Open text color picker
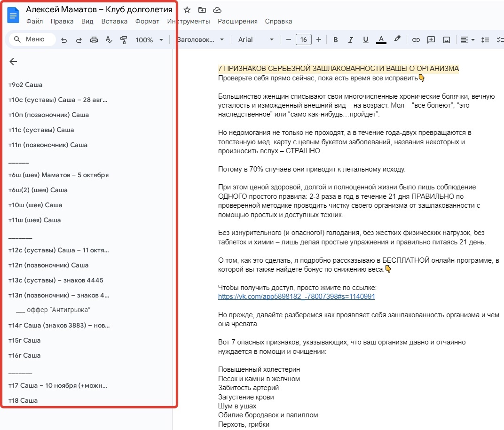Screen dimensions: 504x430 (381, 39)
